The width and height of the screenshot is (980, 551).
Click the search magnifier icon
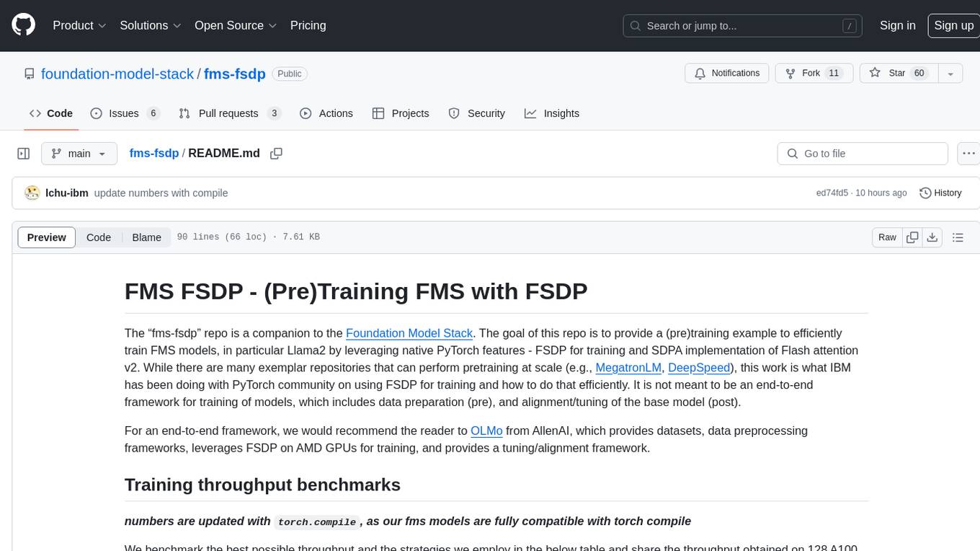tap(636, 26)
